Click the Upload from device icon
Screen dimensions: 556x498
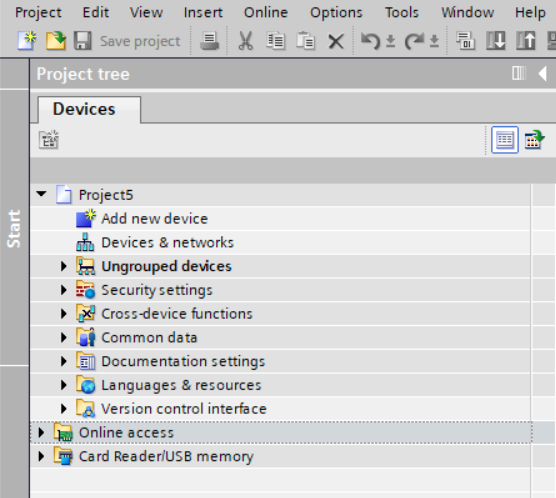pos(526,41)
